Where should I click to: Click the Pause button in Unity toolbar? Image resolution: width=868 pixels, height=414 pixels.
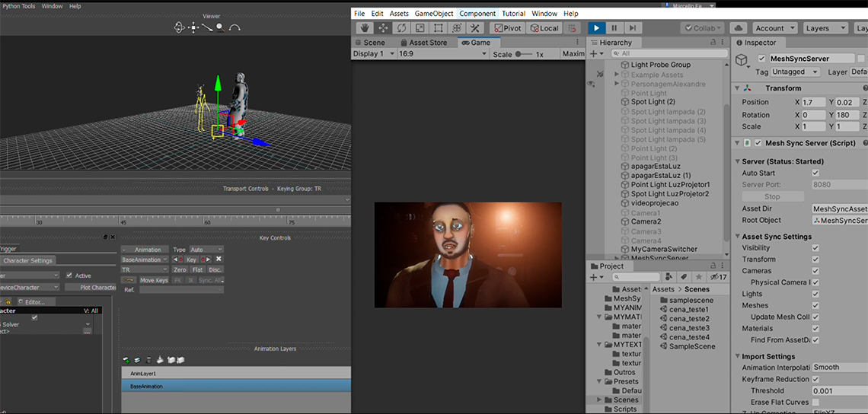tap(614, 28)
